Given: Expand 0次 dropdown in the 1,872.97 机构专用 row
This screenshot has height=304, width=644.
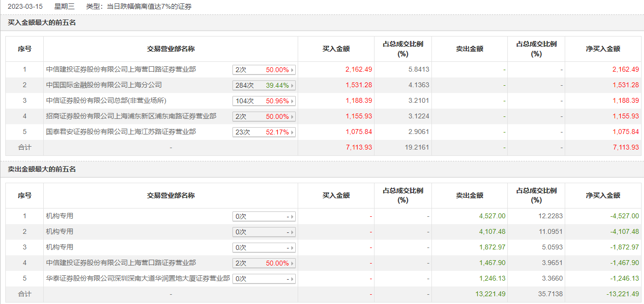Looking at the screenshot, I should [264, 248].
